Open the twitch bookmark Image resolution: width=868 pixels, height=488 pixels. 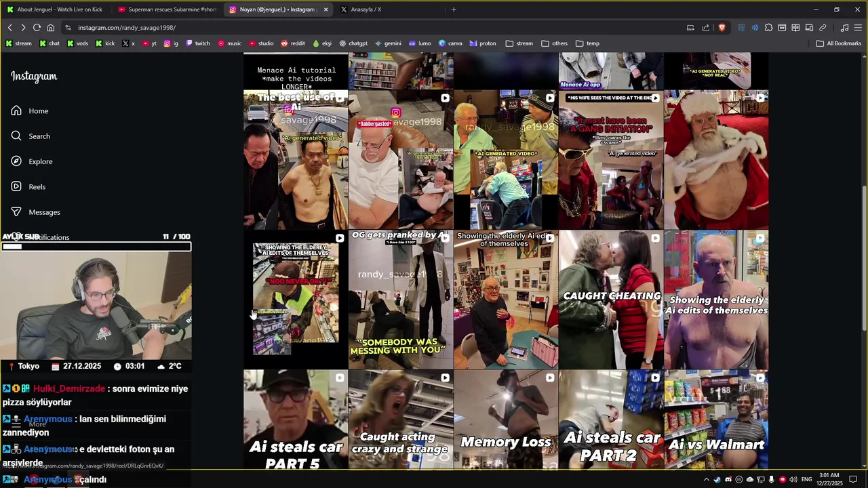coord(197,43)
